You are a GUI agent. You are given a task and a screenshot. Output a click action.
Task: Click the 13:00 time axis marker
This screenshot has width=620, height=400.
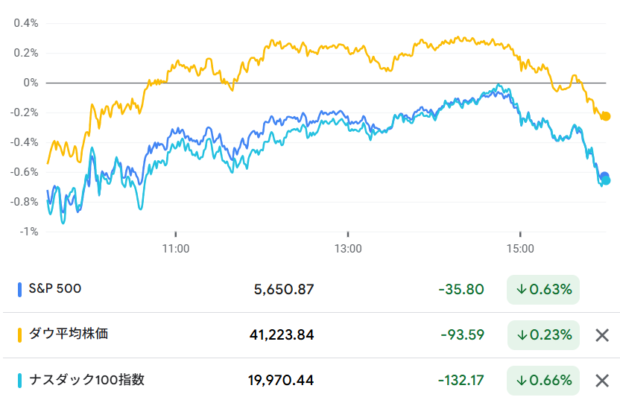click(348, 249)
